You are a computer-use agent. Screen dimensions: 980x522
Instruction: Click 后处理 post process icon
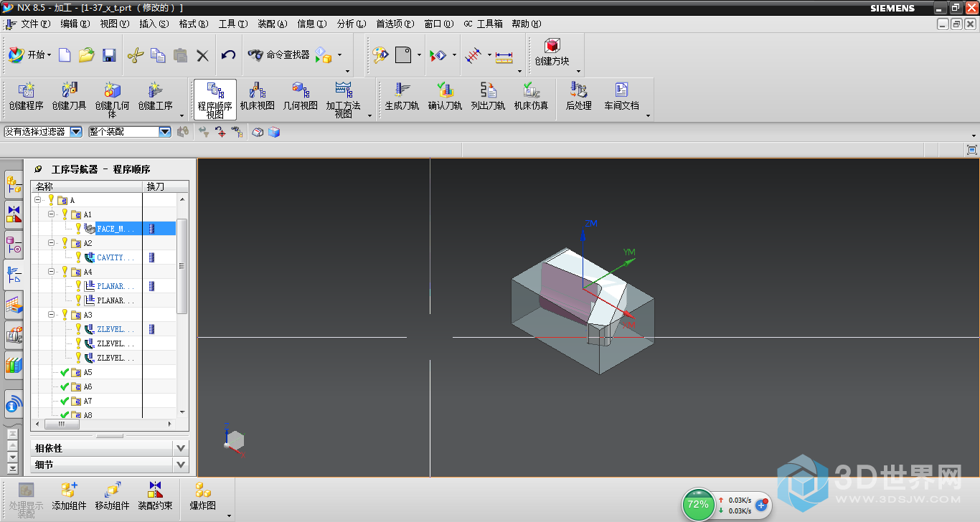pos(579,98)
